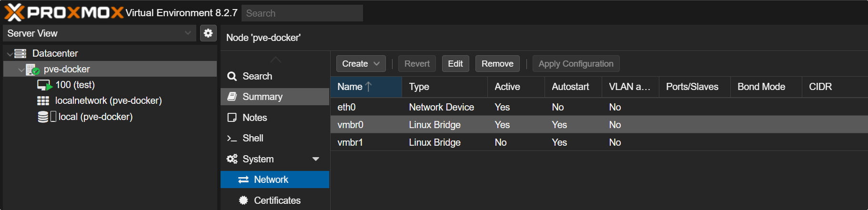Click the pve-docker node icon

[32, 70]
